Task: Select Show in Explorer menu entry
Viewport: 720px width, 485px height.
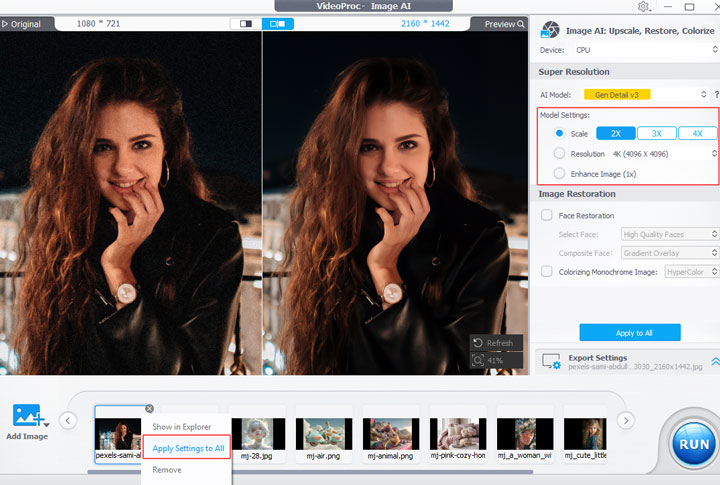Action: [181, 427]
